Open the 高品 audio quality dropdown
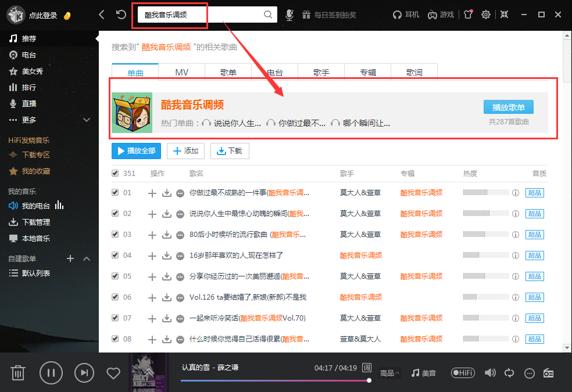This screenshot has height=392, width=572. pos(389,373)
